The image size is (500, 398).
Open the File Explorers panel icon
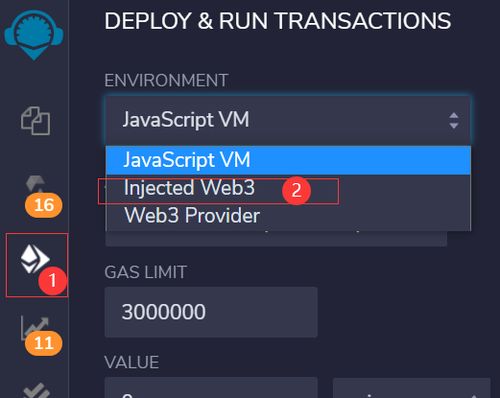(x=35, y=121)
